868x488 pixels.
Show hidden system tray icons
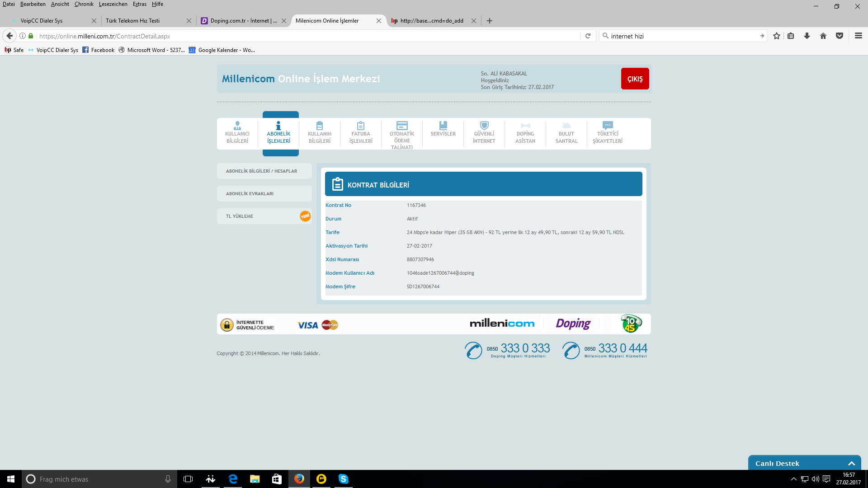click(793, 479)
